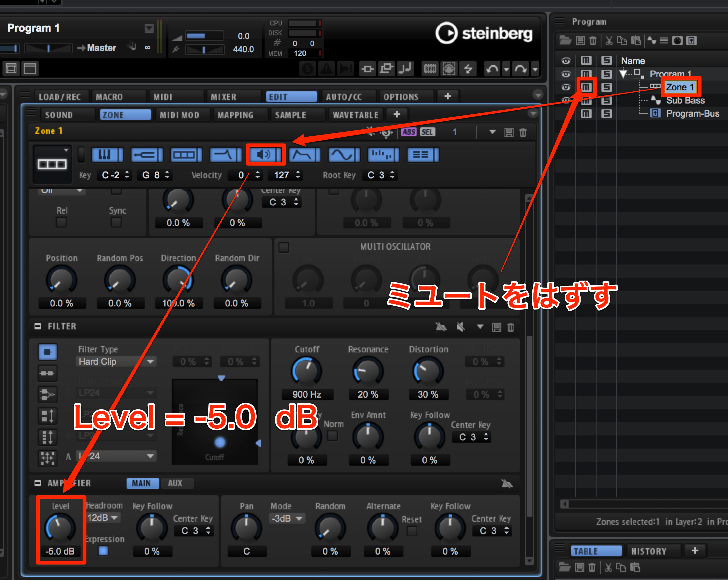Show the LFO section sine icon

[x=344, y=155]
